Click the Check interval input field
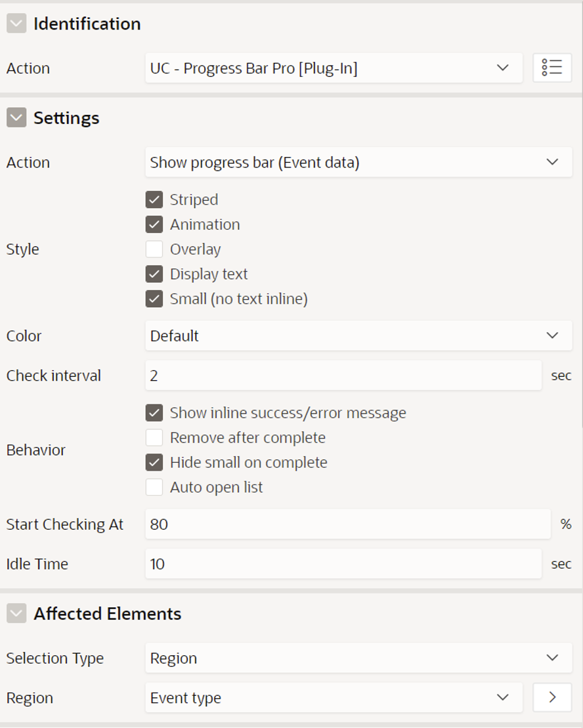583x728 pixels. [343, 375]
